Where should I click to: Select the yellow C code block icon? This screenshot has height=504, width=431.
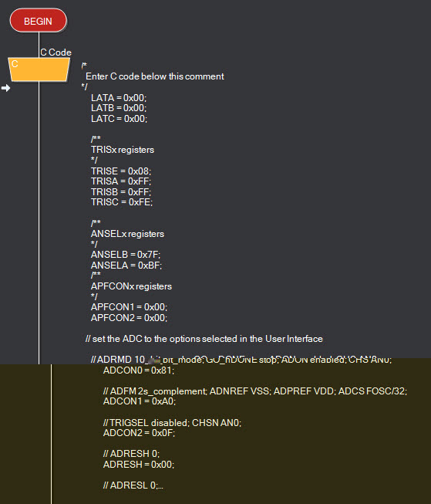pyautogui.click(x=39, y=69)
